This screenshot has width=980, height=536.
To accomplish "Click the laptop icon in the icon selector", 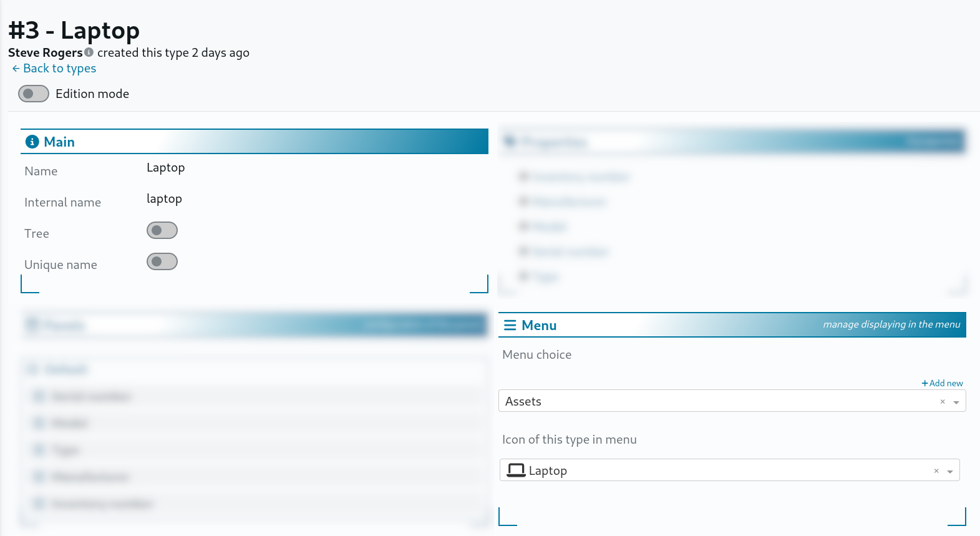I will coord(516,470).
